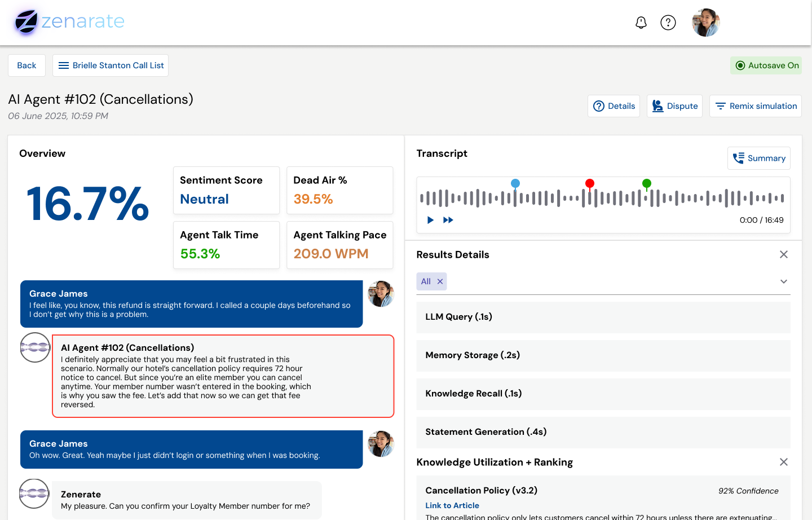Expand the Results Details filter dropdown
Screen dimensions: 812x520
783,281
